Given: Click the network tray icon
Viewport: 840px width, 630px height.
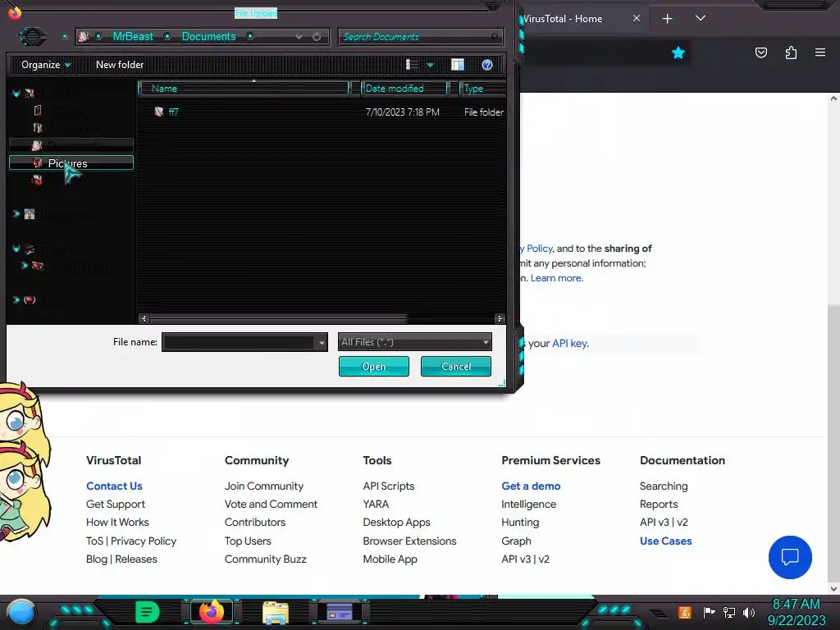Looking at the screenshot, I should 729,612.
